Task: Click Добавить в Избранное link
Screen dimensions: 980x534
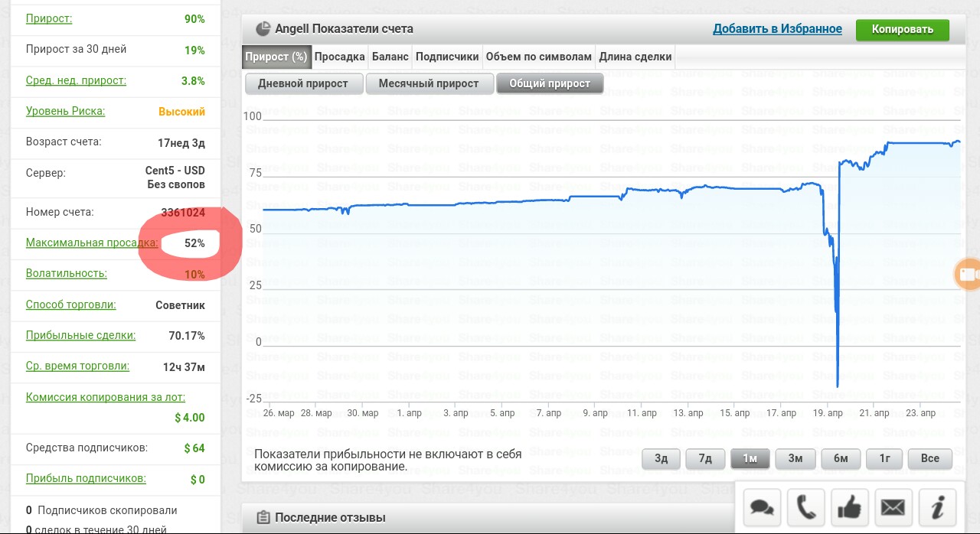Action: [x=777, y=29]
